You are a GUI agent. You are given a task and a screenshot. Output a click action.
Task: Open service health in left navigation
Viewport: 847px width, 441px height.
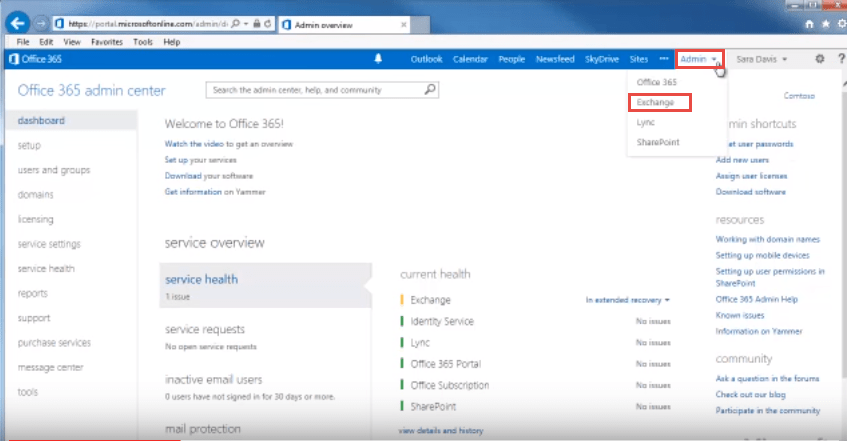[x=46, y=269]
